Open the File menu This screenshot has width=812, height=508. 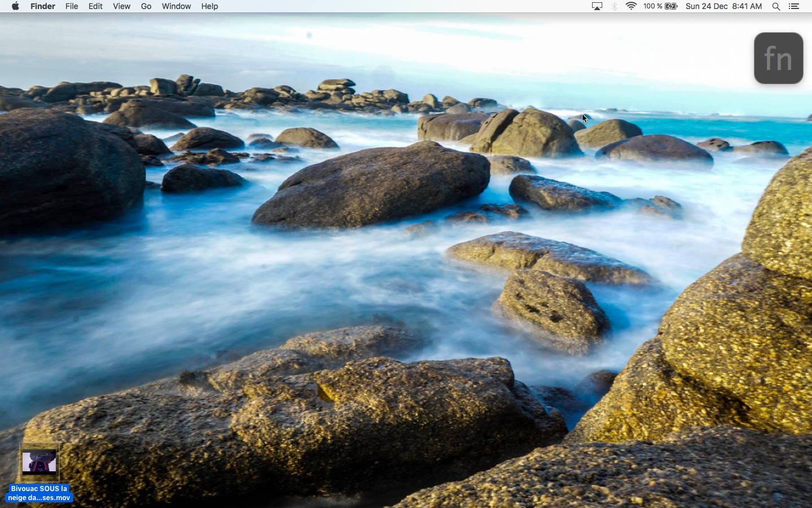(72, 6)
